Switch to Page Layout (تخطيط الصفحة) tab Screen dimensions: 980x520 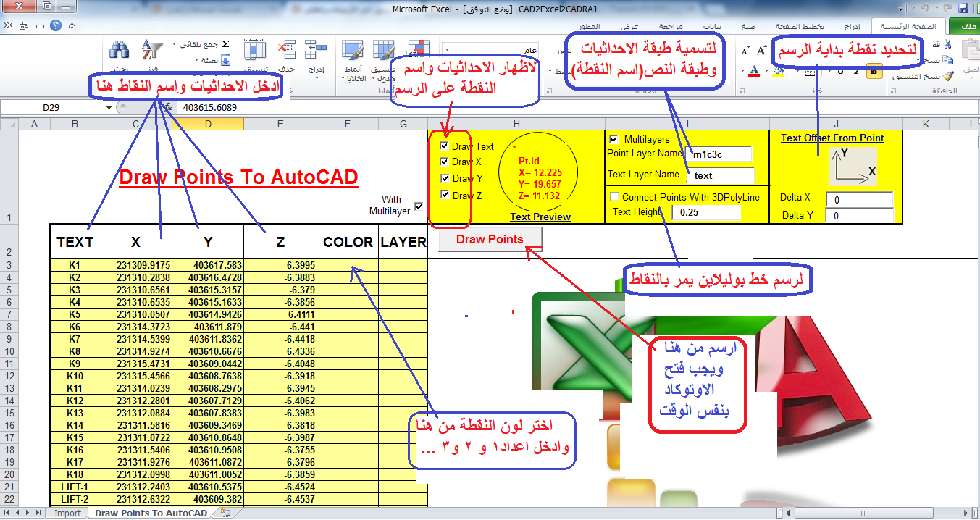coord(800,27)
